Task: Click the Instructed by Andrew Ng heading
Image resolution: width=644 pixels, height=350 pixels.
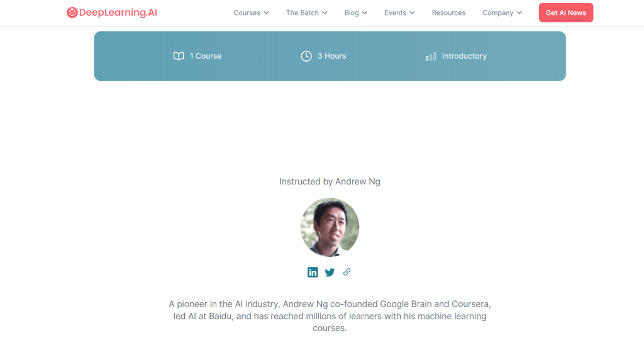Action: [x=330, y=181]
